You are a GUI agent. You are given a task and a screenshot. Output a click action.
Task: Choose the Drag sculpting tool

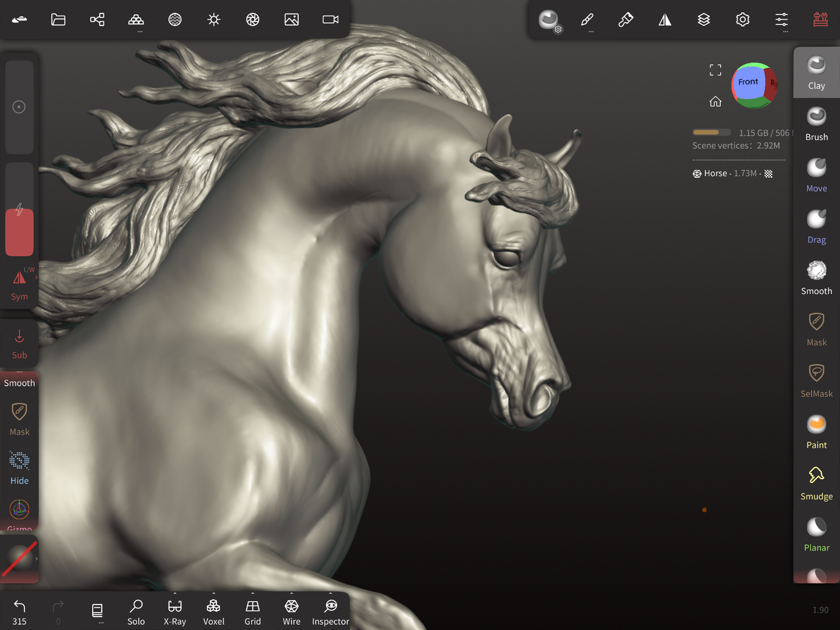(816, 227)
